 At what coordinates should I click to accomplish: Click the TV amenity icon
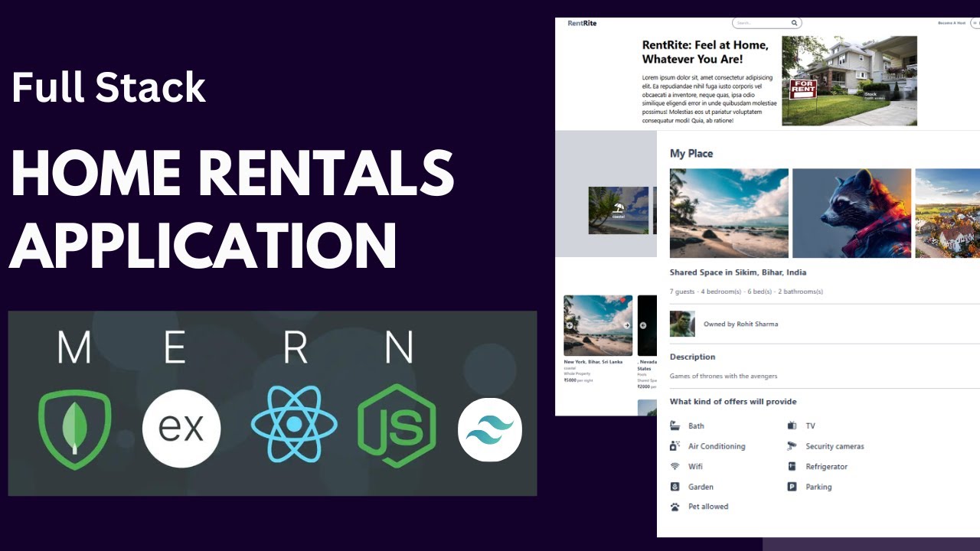click(792, 425)
